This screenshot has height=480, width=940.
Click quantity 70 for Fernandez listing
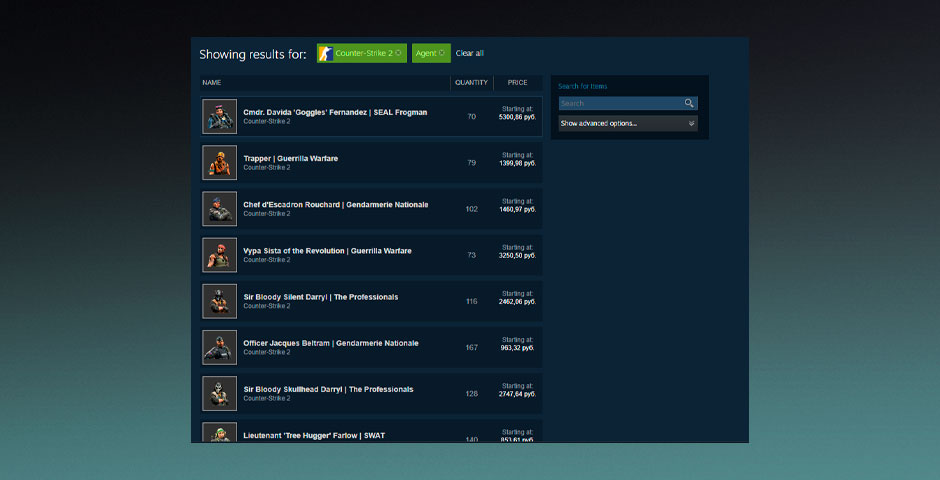pos(471,116)
